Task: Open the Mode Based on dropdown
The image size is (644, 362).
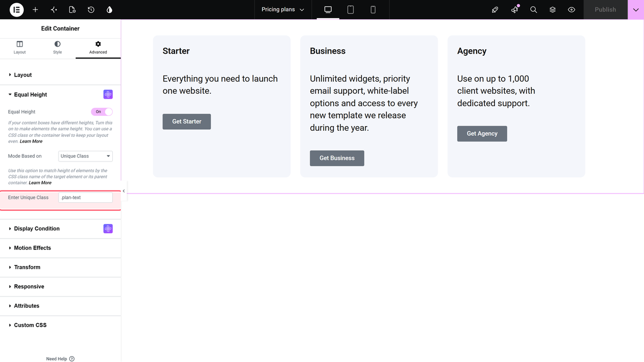Action: pos(85,156)
